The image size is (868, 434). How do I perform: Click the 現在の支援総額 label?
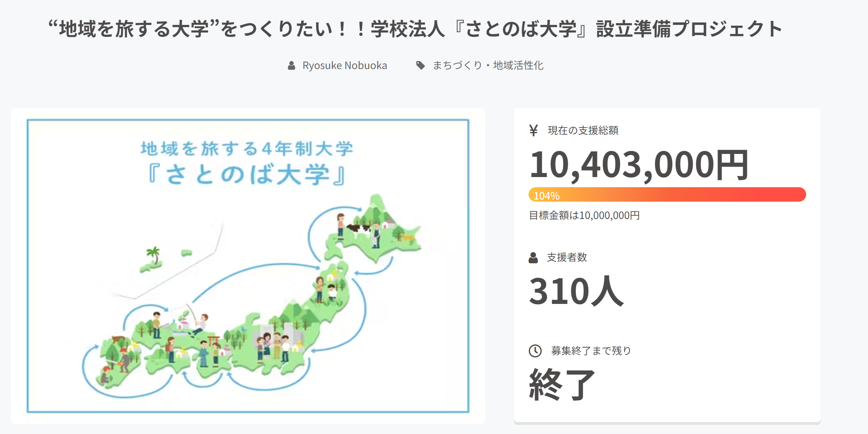583,130
